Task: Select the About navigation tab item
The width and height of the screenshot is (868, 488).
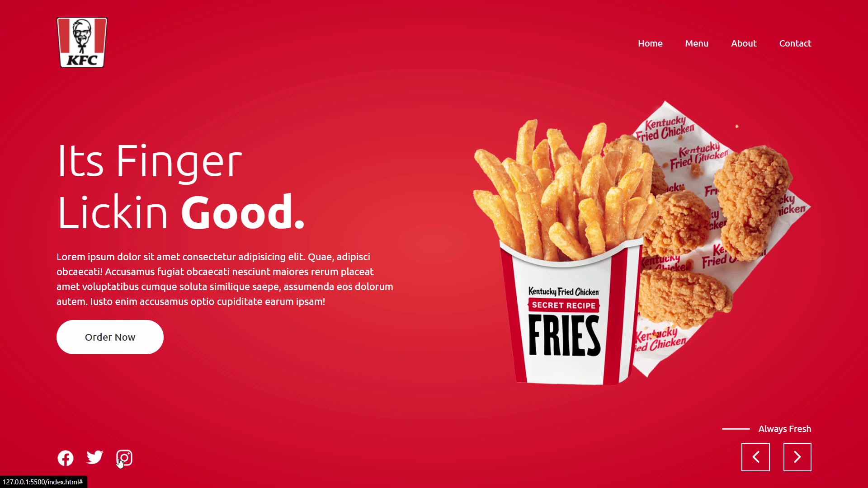Action: point(743,43)
